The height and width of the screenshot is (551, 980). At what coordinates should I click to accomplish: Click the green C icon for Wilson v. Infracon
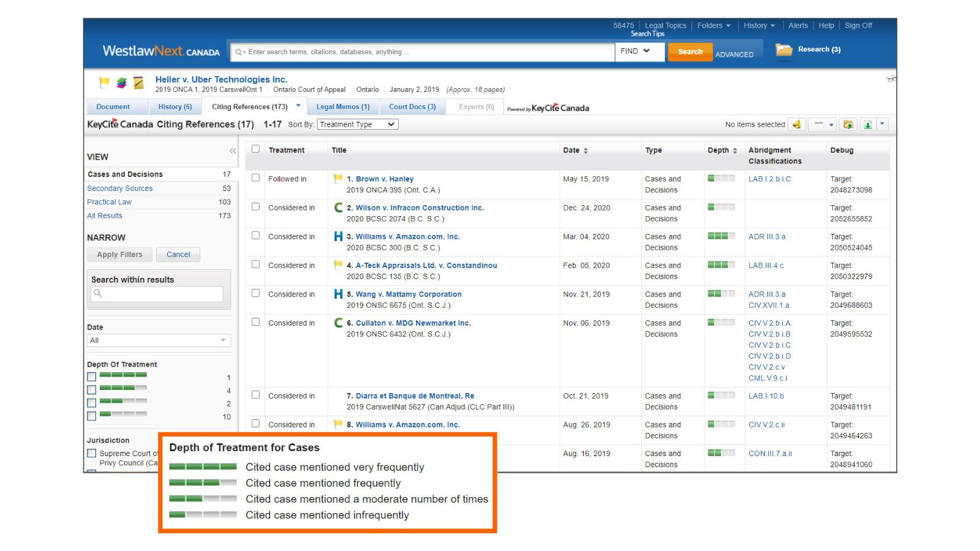(x=338, y=208)
